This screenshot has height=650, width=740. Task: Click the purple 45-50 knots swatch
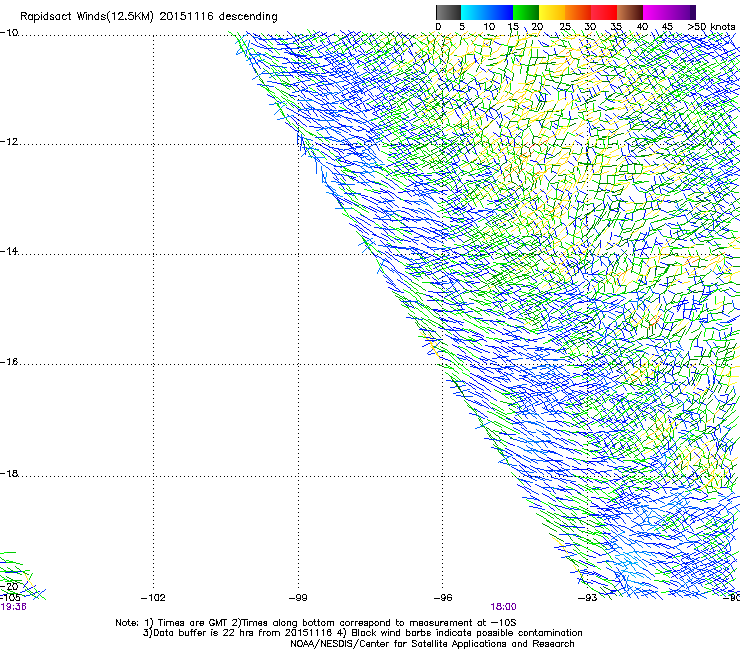pos(682,12)
